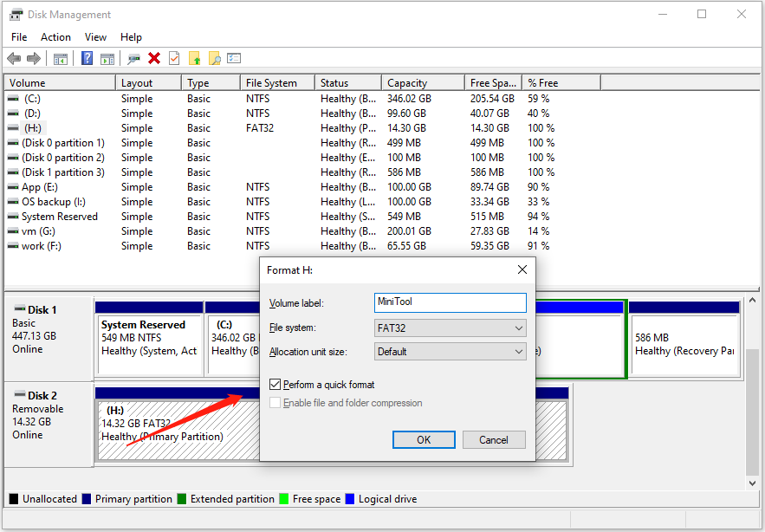Uncheck Perform a quick format
This screenshot has height=532, width=765.
tap(276, 385)
